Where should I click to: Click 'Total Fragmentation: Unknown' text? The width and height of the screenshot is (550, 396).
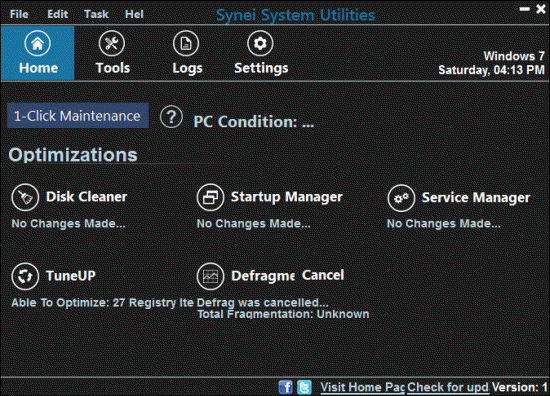(283, 314)
